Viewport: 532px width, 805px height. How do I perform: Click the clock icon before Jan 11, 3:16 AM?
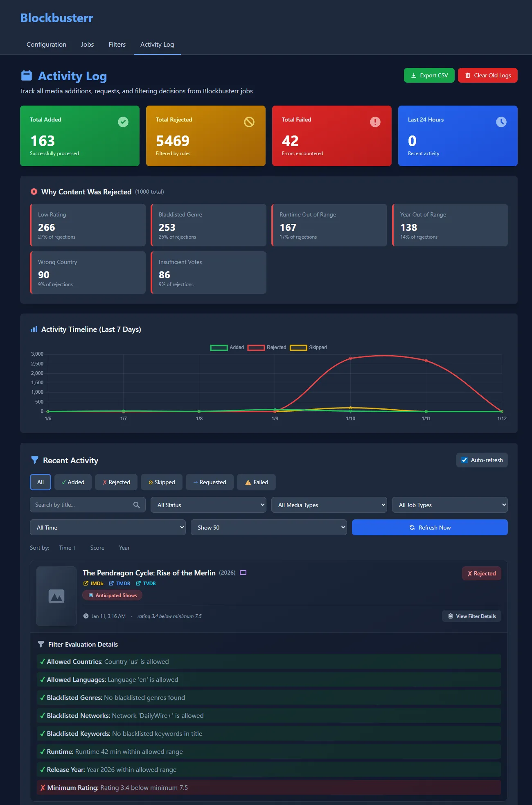point(86,616)
